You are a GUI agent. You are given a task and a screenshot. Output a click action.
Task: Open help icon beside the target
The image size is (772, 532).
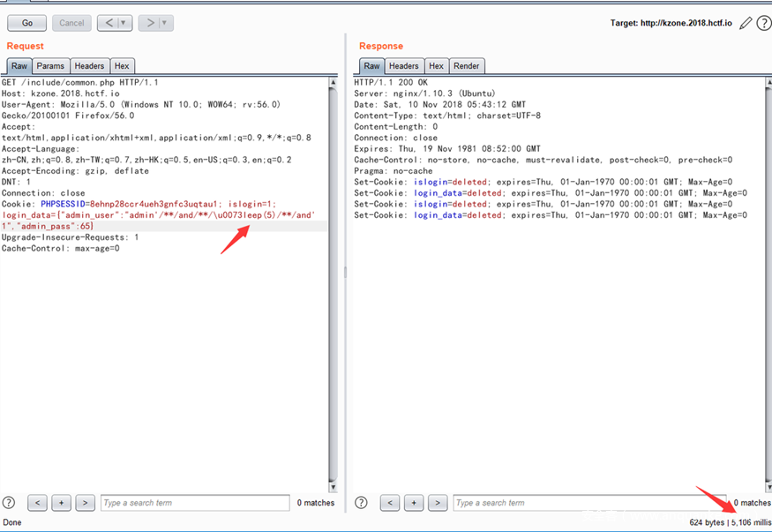pyautogui.click(x=763, y=23)
